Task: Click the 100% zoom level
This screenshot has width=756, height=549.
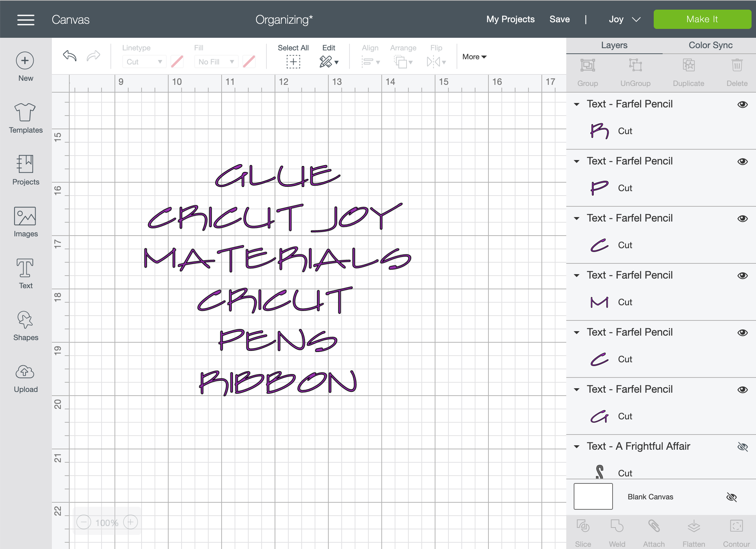Action: pyautogui.click(x=107, y=523)
